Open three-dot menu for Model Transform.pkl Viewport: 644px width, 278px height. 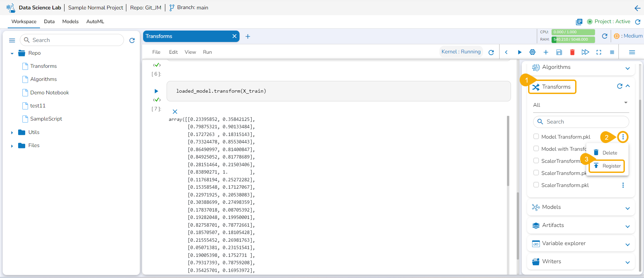click(623, 137)
